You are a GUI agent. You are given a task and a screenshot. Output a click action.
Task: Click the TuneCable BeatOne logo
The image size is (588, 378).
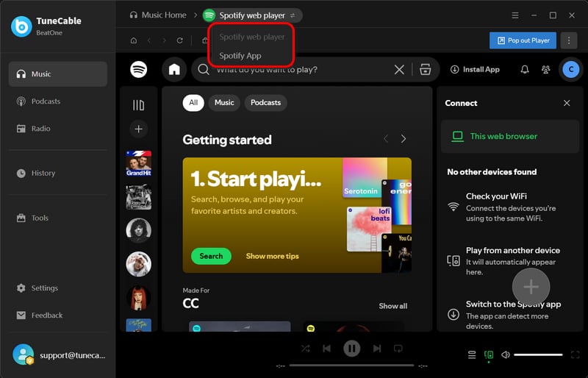[x=21, y=26]
